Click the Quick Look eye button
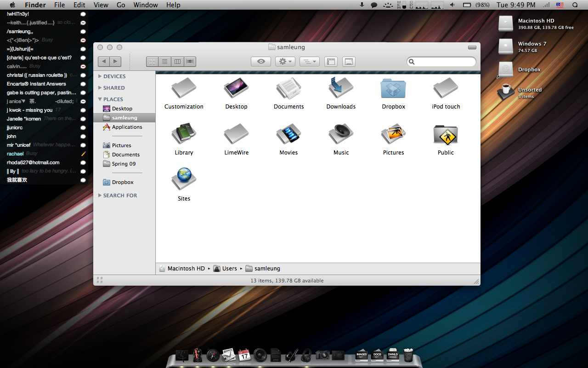 261,62
